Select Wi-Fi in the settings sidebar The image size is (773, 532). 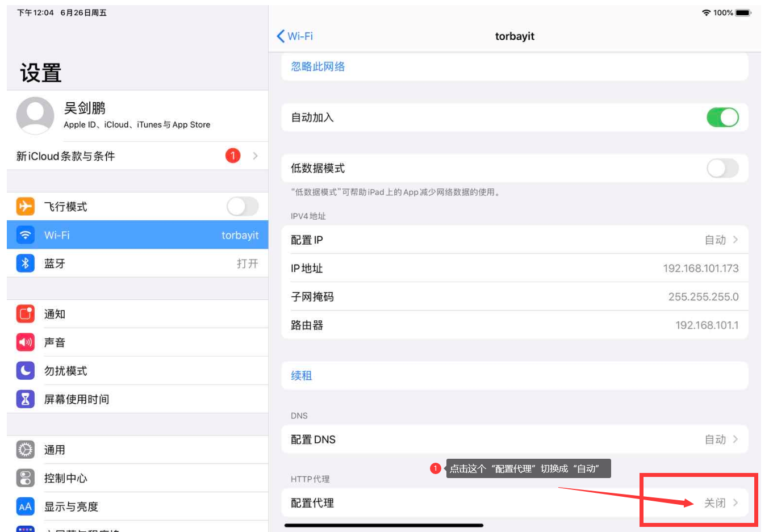click(x=137, y=235)
